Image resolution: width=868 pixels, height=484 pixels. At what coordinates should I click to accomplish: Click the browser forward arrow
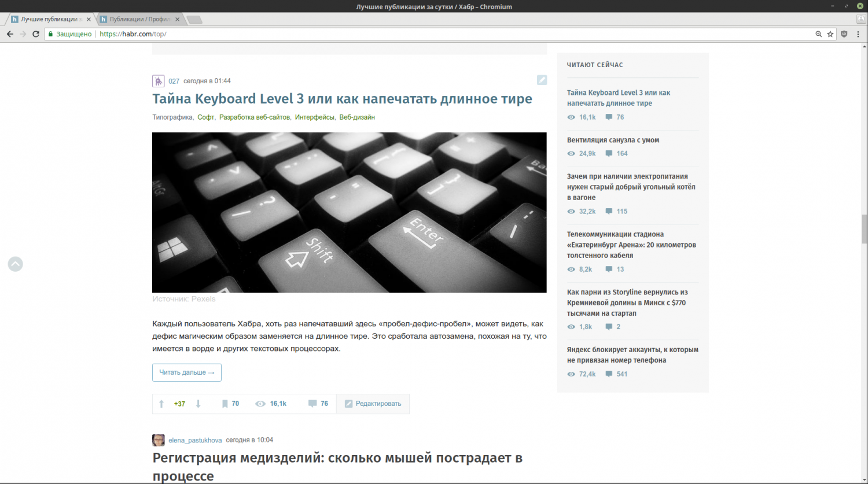click(23, 34)
